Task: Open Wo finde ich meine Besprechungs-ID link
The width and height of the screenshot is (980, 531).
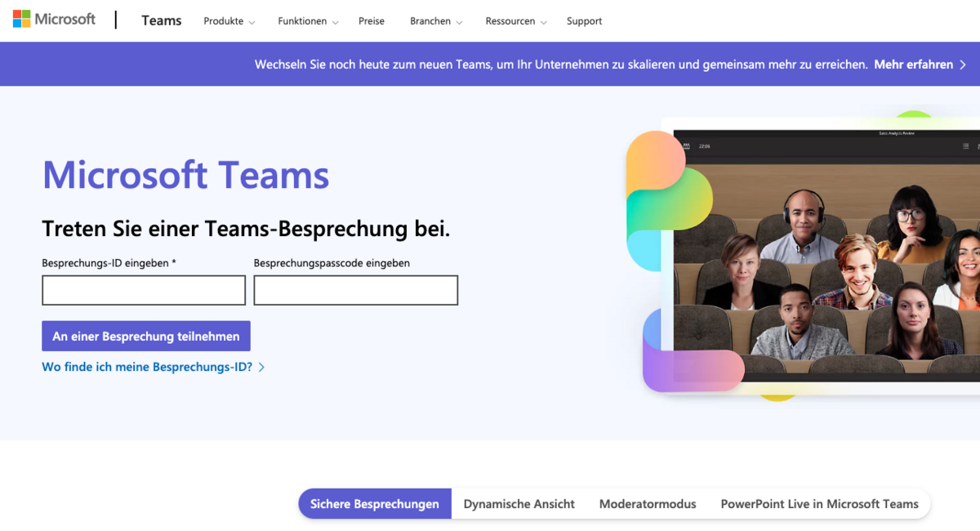Action: [x=147, y=368]
